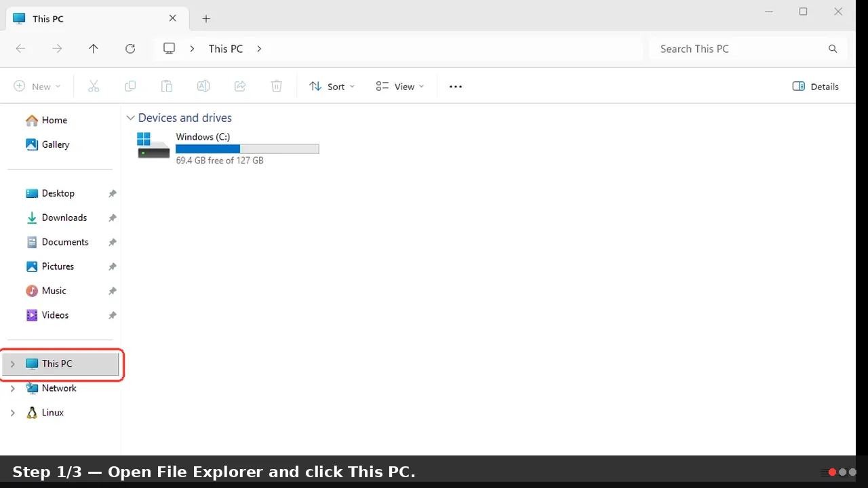Unpin Music using its pin icon

point(113,291)
